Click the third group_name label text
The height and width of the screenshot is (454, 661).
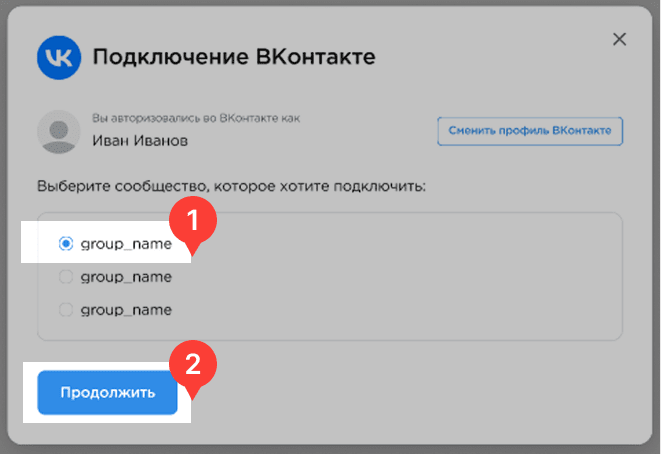pyautogui.click(x=126, y=310)
